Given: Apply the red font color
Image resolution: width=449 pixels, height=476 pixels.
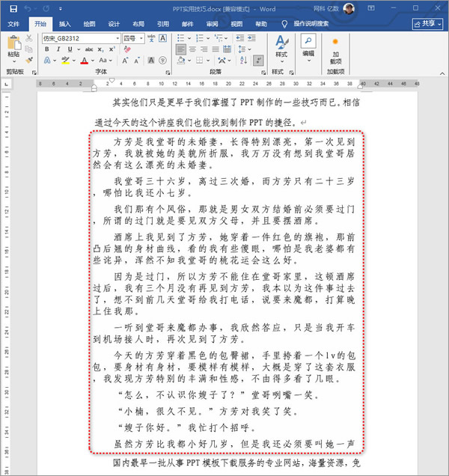Looking at the screenshot, I should coord(85,61).
